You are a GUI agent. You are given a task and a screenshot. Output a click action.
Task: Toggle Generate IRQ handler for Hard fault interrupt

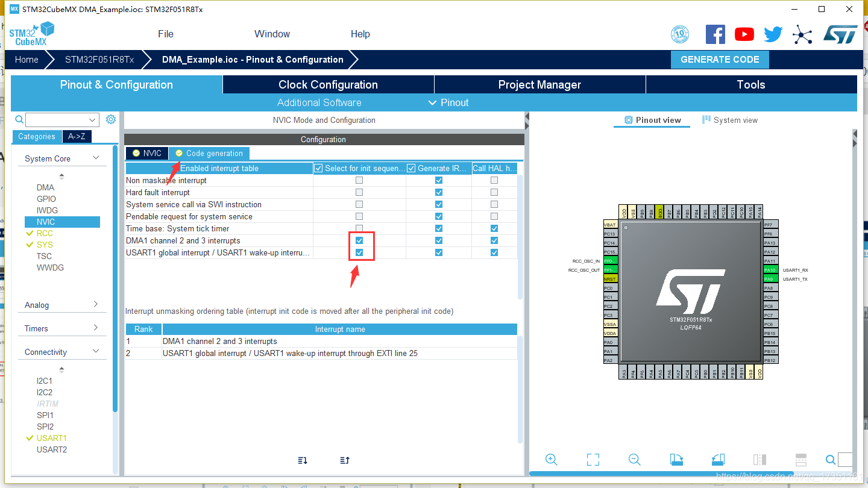tap(439, 192)
